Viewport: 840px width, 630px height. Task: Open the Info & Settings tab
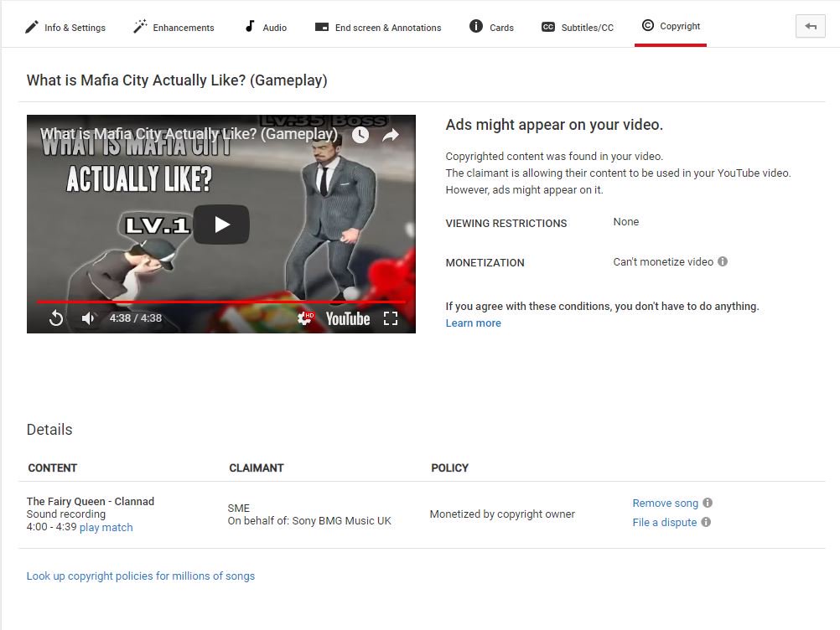(x=65, y=27)
